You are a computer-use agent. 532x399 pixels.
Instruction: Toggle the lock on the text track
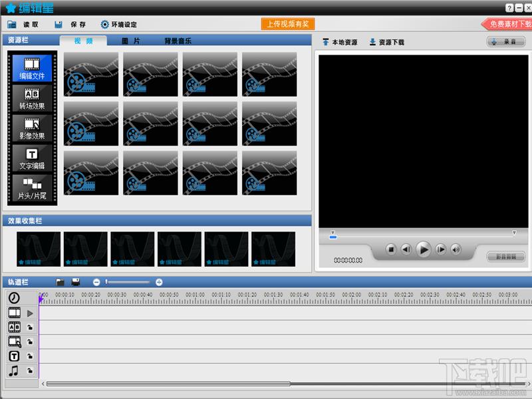[30, 356]
